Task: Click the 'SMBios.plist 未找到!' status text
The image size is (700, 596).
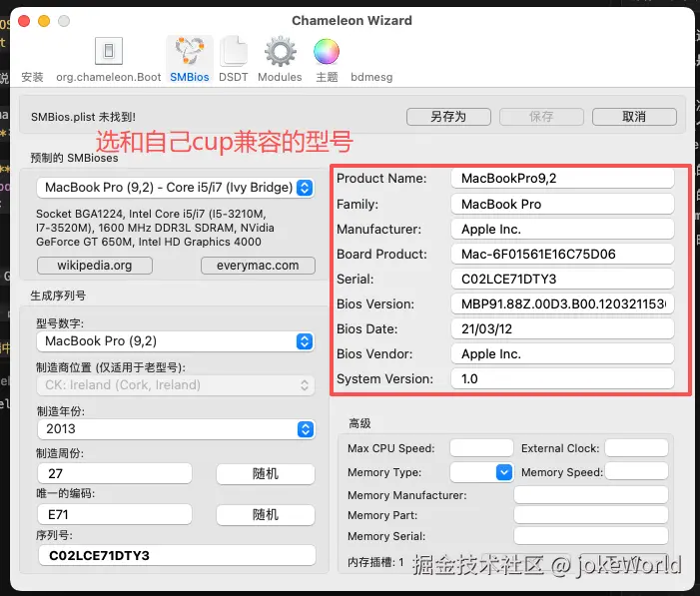Action: click(83, 117)
